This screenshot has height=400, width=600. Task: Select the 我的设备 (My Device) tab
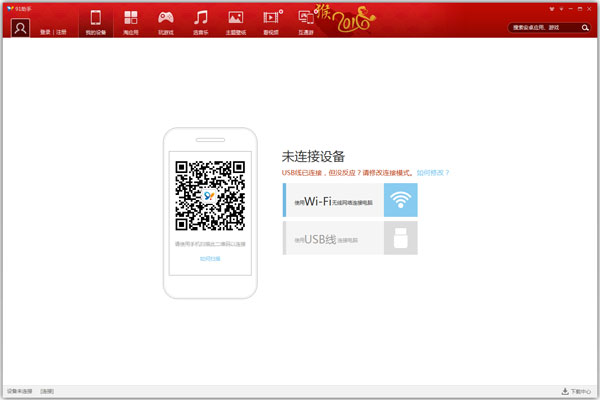[x=96, y=23]
